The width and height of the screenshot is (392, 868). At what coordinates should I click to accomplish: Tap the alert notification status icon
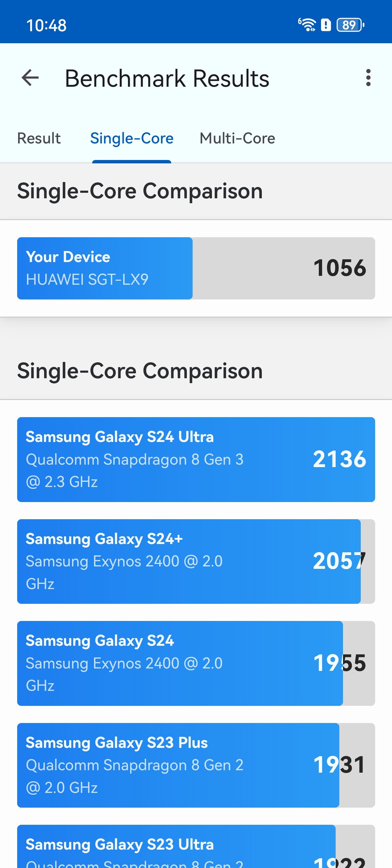pyautogui.click(x=326, y=25)
